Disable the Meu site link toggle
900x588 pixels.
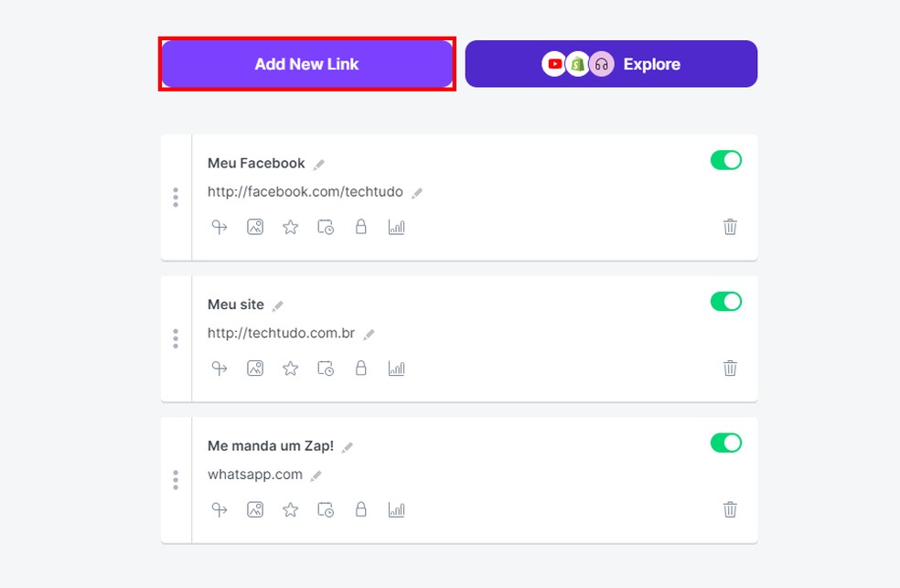(x=725, y=302)
